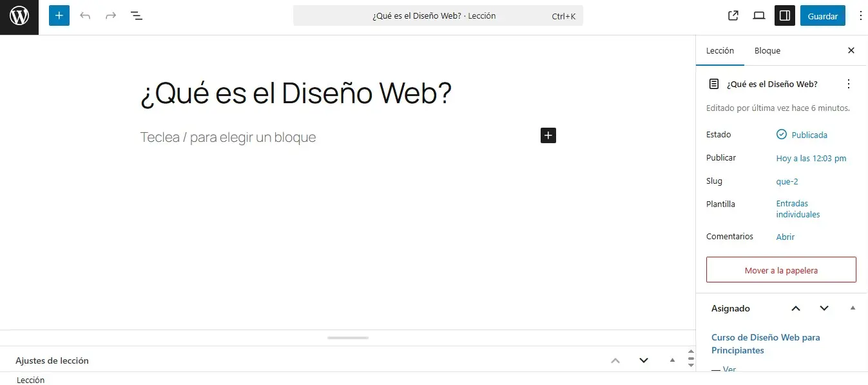Move Ajustes de lección panel up
The height and width of the screenshot is (385, 868).
point(615,360)
